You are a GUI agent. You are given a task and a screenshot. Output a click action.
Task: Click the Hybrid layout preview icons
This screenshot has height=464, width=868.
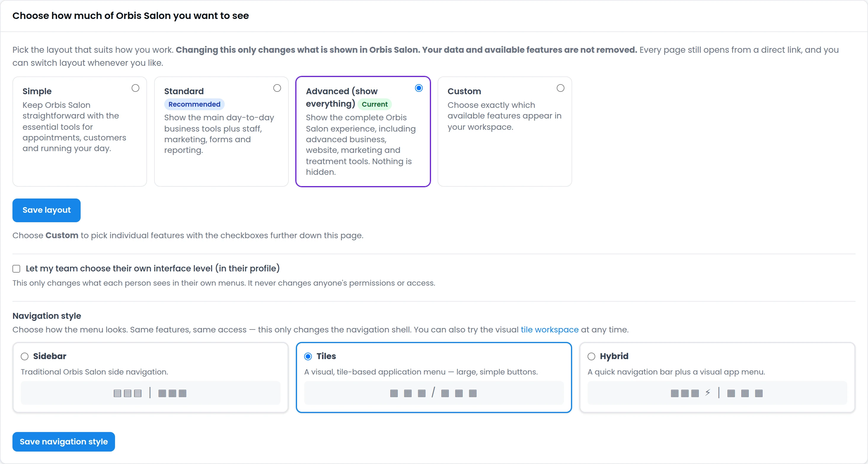pos(717,393)
